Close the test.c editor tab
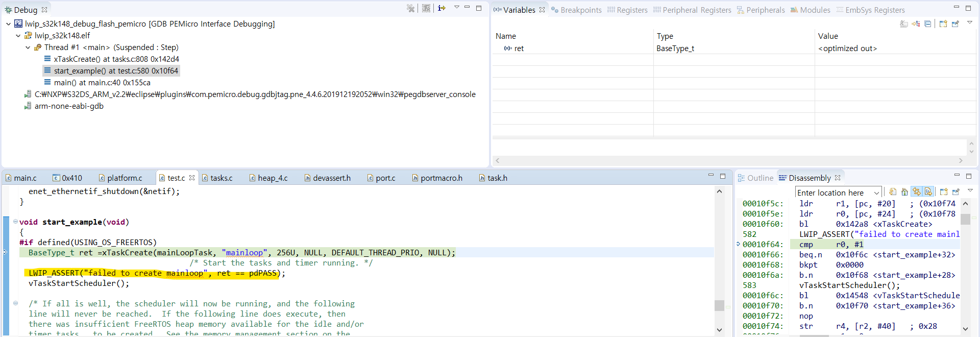 pyautogui.click(x=192, y=178)
